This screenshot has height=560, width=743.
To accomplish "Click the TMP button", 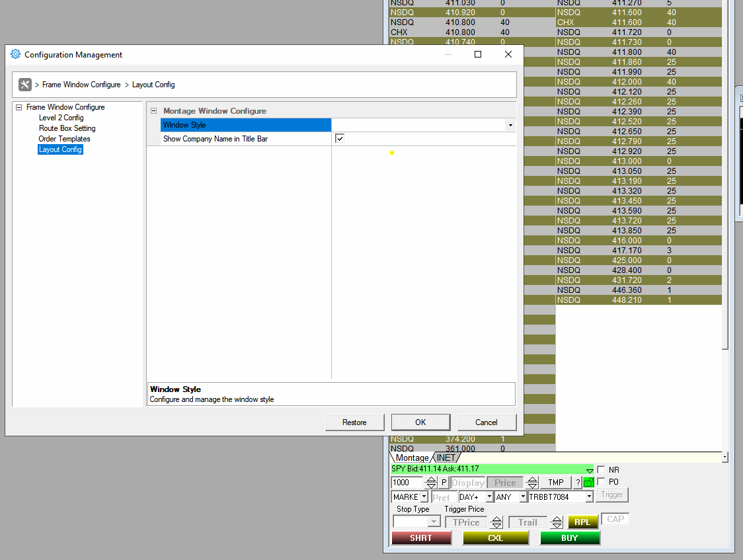I will tap(556, 482).
